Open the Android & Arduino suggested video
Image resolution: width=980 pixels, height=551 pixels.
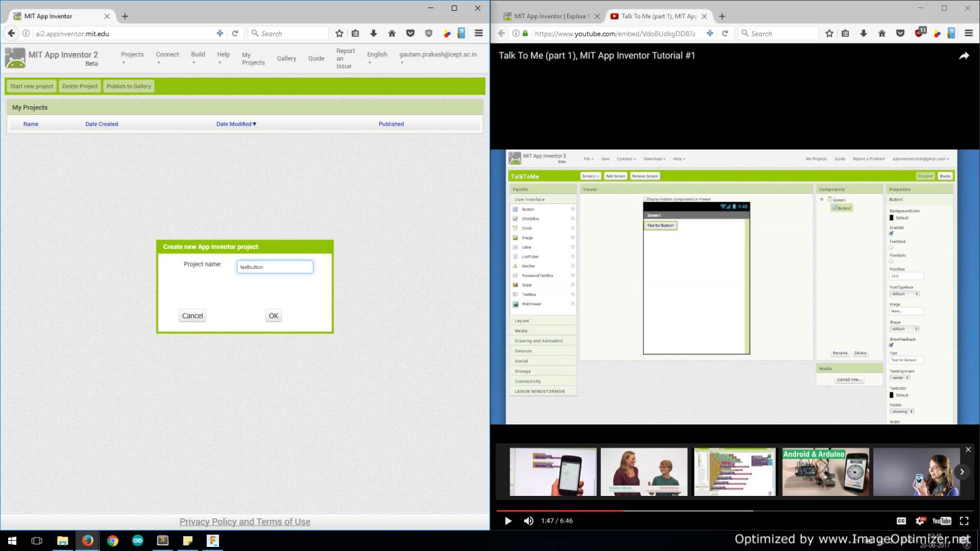click(x=826, y=471)
